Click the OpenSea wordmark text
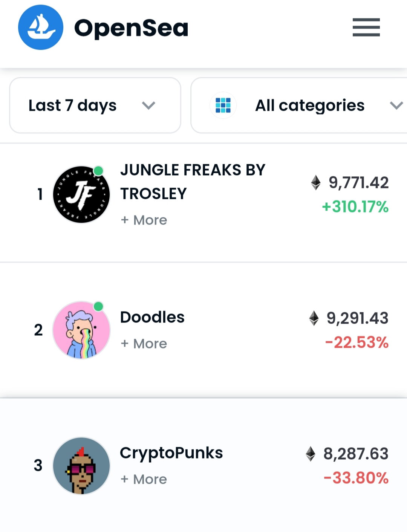Screen dimensions: 407x532 coord(131,29)
